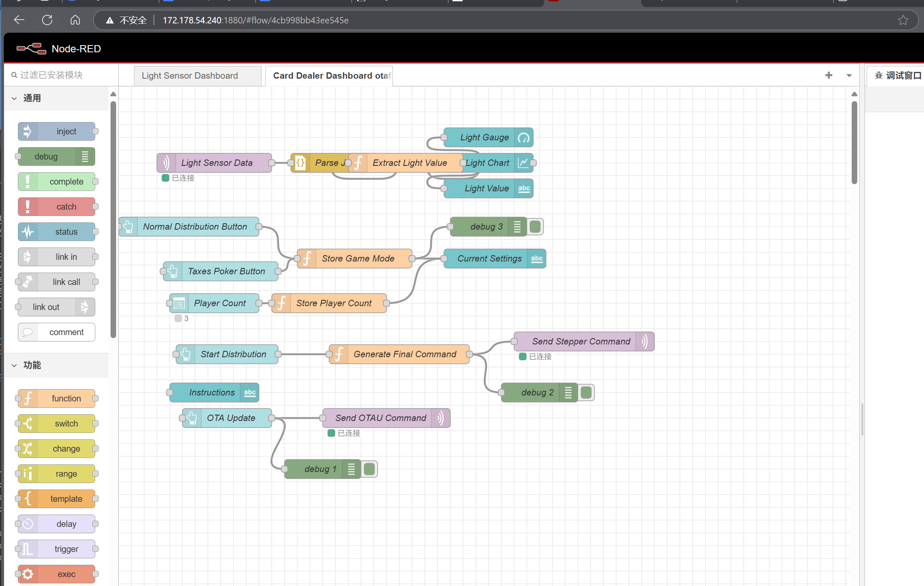Switch to the Light Sensor Dashboard tab
924x586 pixels.
190,76
